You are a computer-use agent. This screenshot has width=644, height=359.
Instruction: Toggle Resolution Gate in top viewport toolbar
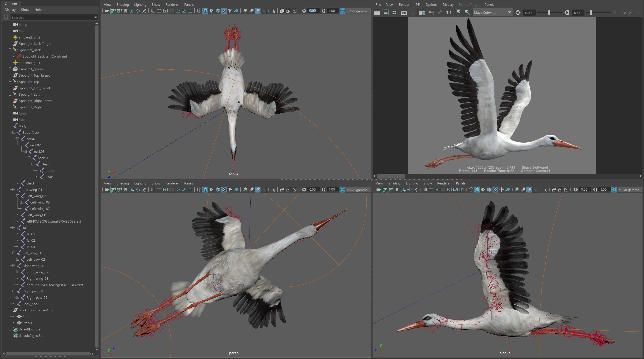point(165,11)
